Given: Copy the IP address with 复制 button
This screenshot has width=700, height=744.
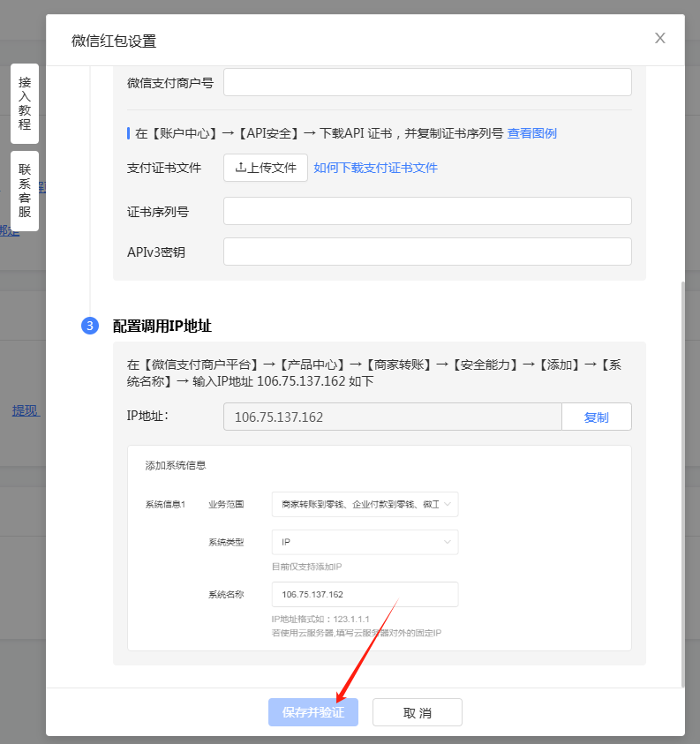Looking at the screenshot, I should tap(597, 417).
